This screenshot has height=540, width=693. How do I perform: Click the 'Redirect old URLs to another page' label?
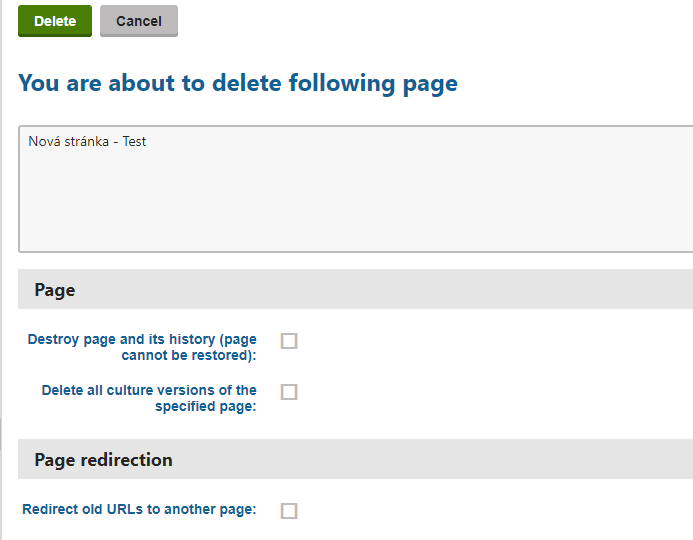[x=139, y=510]
